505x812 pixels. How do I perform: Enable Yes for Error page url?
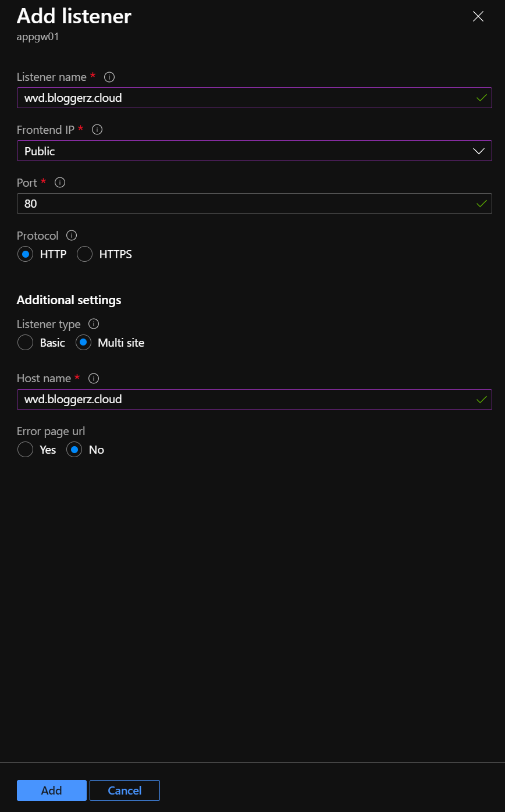click(x=25, y=449)
